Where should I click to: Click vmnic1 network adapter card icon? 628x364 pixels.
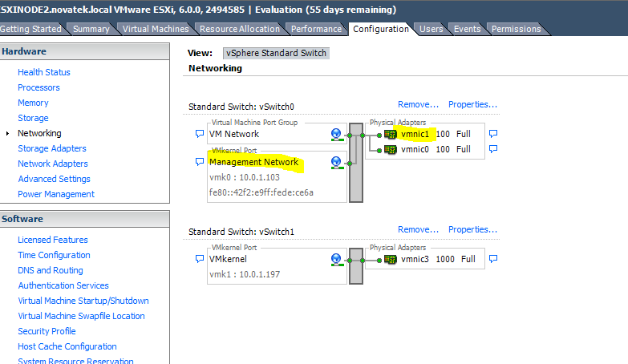[391, 134]
